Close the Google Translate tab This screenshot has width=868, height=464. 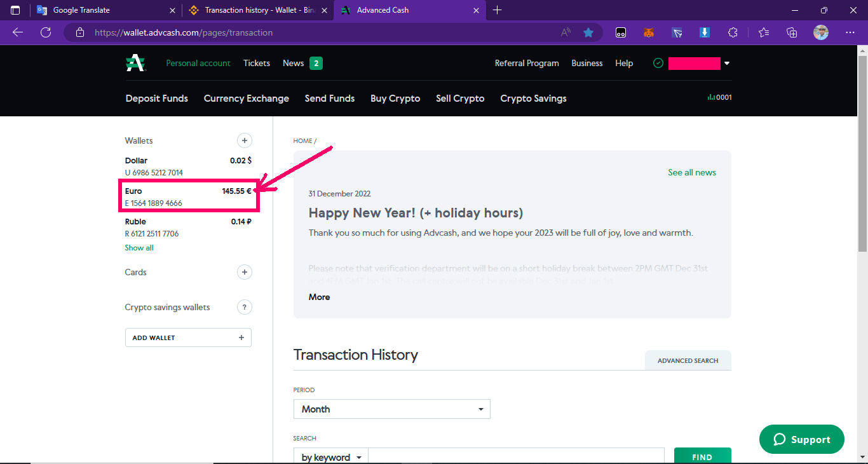point(173,10)
